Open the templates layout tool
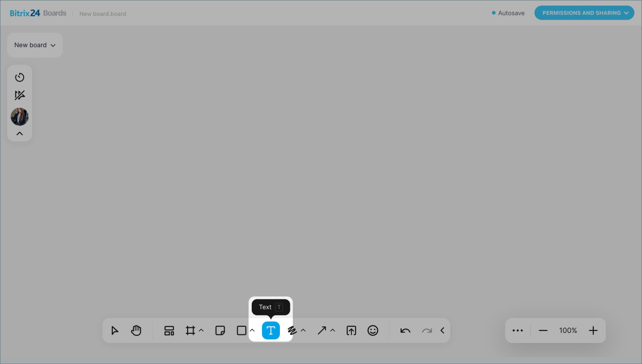642x364 pixels. [169, 330]
